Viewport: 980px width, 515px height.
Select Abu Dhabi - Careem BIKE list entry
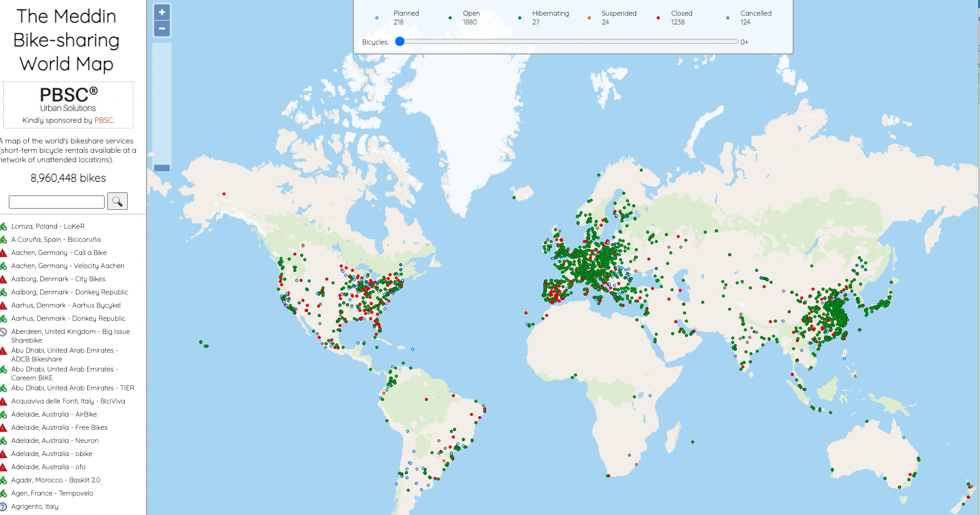(x=65, y=373)
